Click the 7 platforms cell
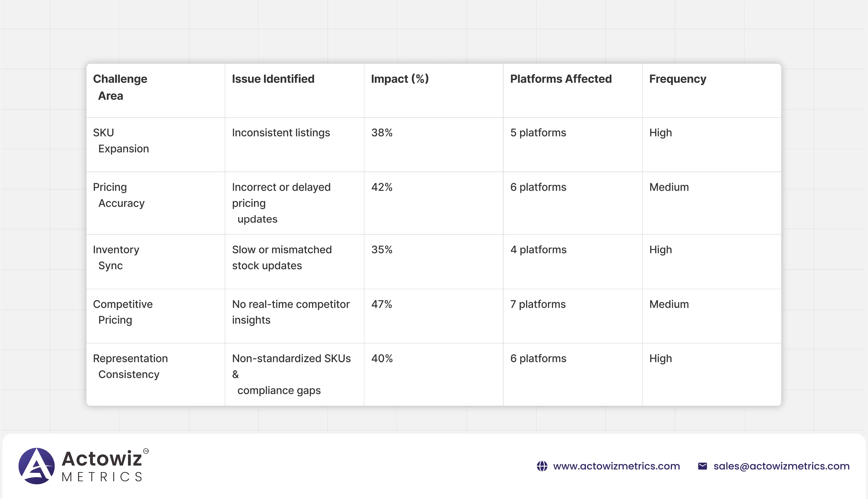 pos(538,304)
